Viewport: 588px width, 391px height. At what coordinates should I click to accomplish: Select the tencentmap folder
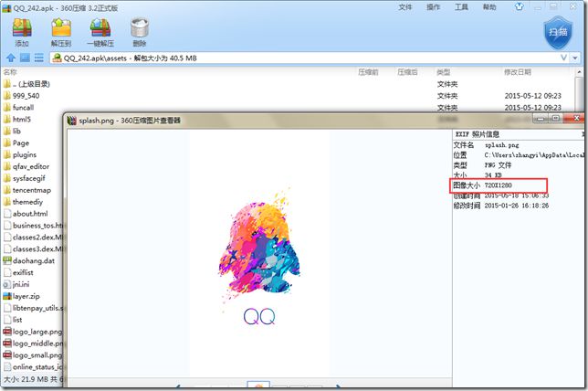pos(27,190)
